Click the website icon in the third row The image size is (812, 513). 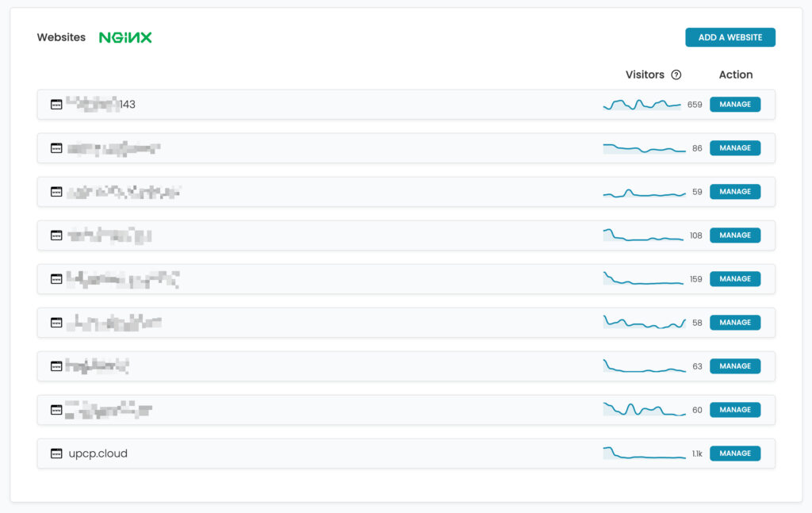pyautogui.click(x=56, y=191)
